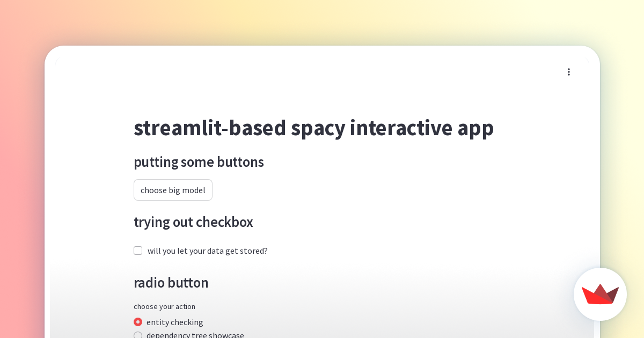This screenshot has width=644, height=338.
Task: Click the 'choose big model' button
Action: pyautogui.click(x=173, y=190)
